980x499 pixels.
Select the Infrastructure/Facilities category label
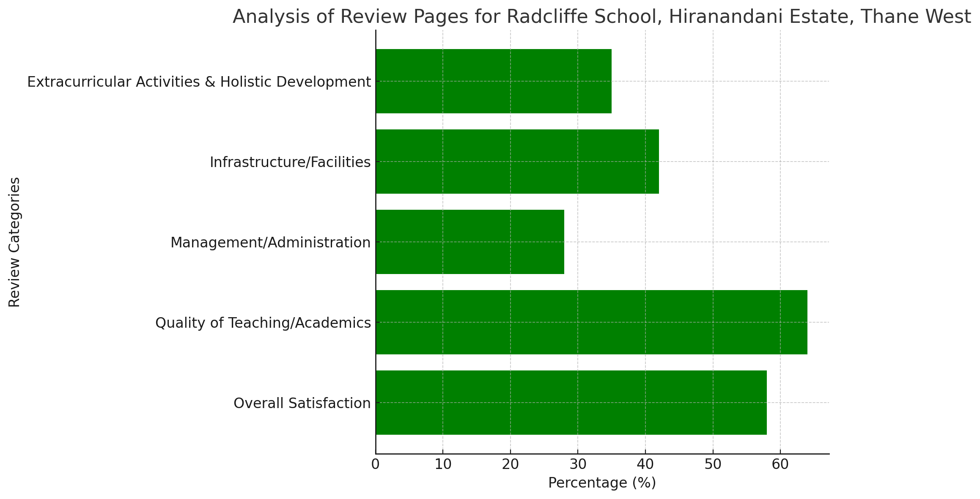click(289, 162)
